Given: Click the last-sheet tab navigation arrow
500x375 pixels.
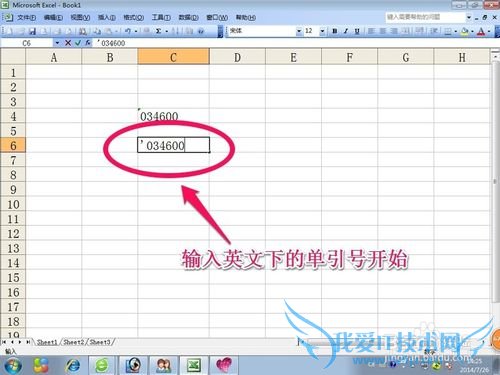Looking at the screenshot, I should 28,342.
